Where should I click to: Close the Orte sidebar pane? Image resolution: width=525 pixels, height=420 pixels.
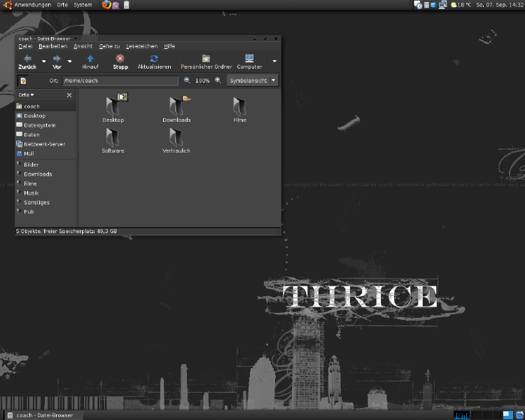pyautogui.click(x=69, y=95)
